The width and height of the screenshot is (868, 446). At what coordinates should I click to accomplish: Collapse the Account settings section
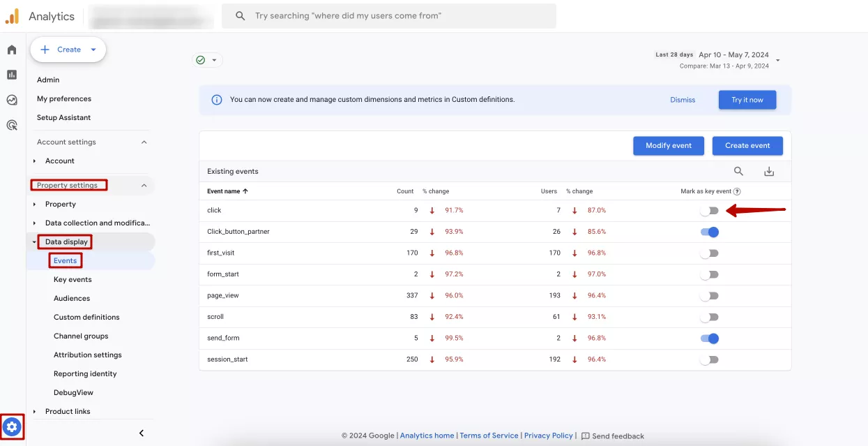[144, 142]
